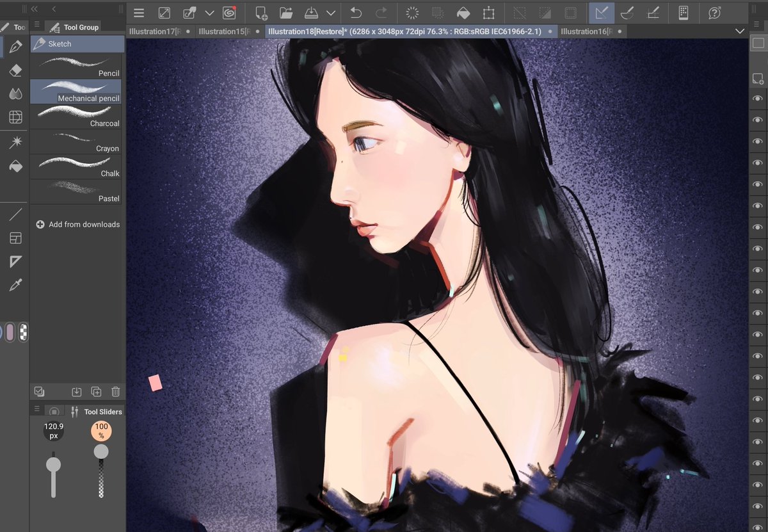Select the Ruler triangle tool
Screen dimensions: 768x532
point(16,261)
